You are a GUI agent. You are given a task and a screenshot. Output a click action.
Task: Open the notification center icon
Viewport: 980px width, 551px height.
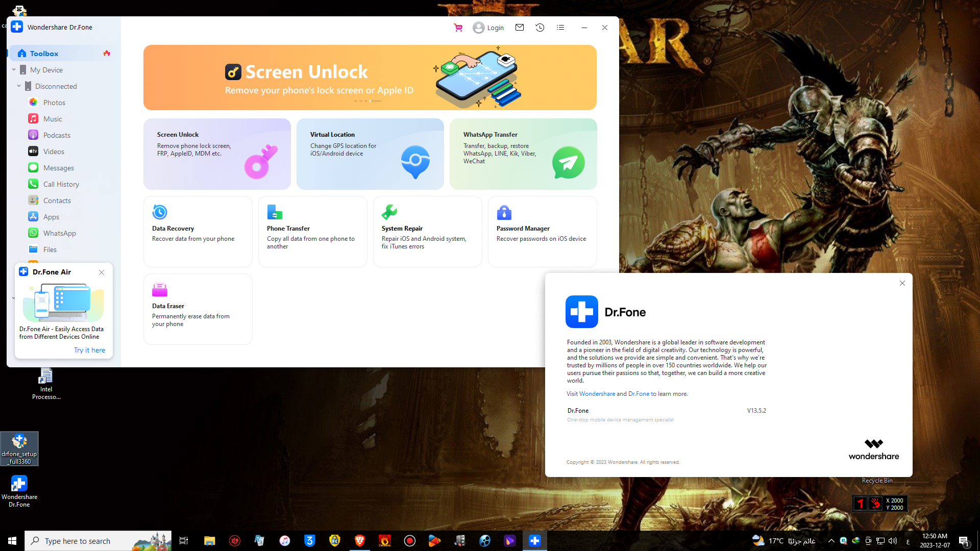(x=964, y=541)
